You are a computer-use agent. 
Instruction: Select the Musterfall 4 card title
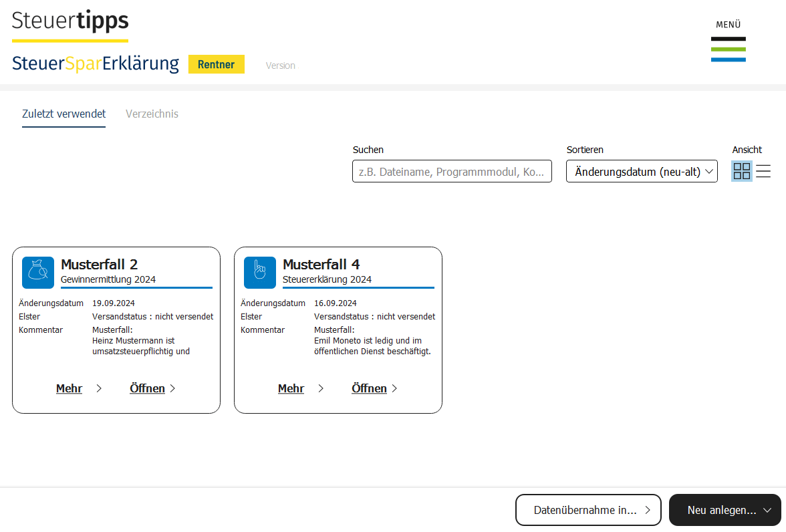(321, 264)
